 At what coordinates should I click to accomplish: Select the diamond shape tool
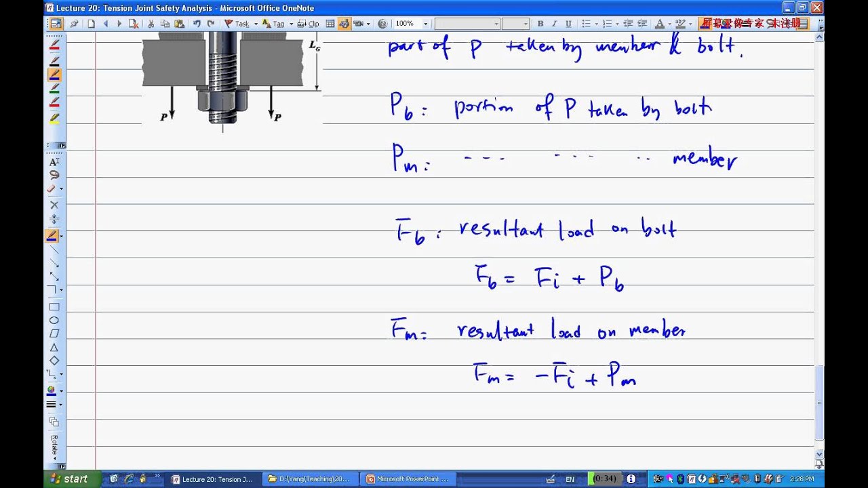[x=54, y=361]
